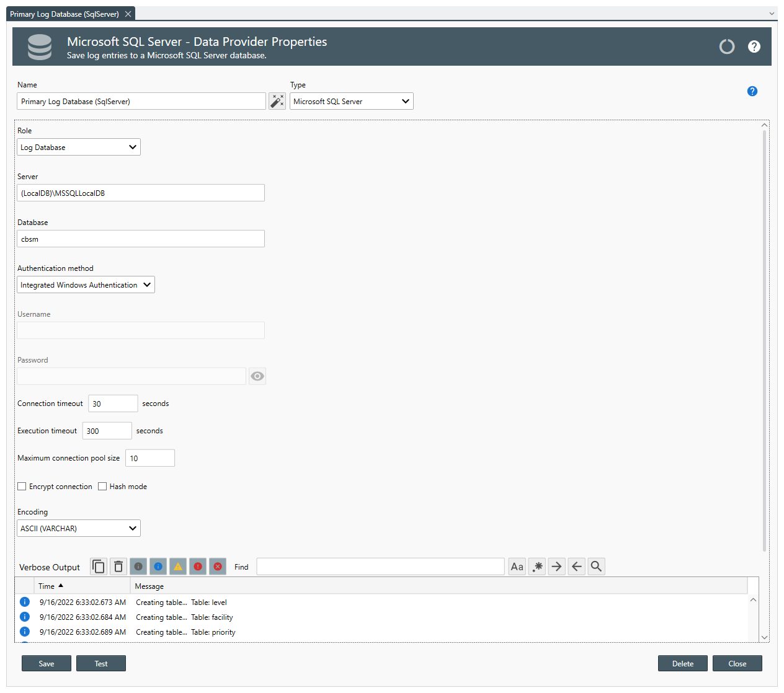This screenshot has width=784, height=693.
Task: Select the Primary Log Database tab
Action: tap(65, 14)
